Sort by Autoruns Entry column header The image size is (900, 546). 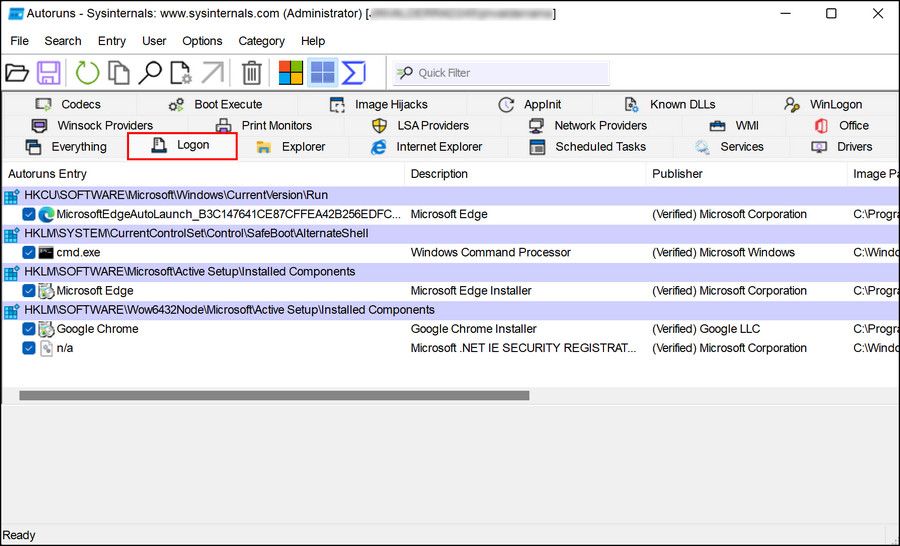click(x=203, y=174)
